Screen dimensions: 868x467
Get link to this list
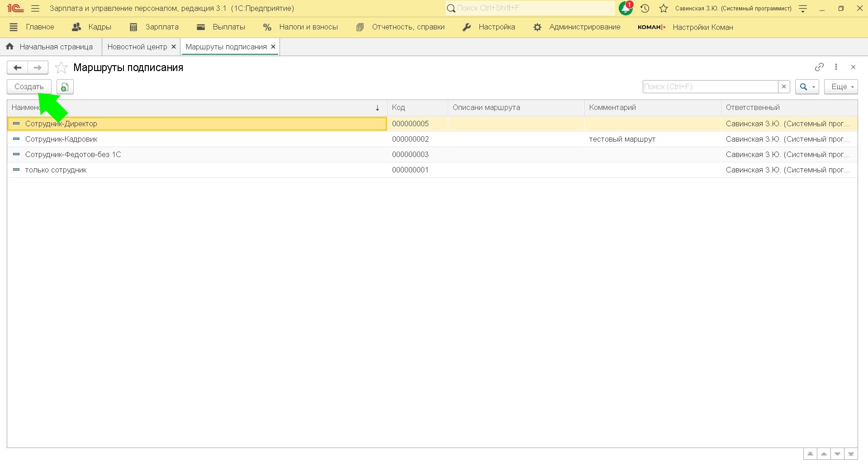[x=819, y=67]
